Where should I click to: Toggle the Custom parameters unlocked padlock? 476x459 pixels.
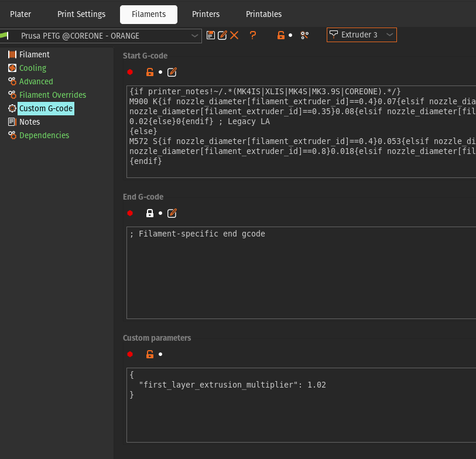click(x=150, y=354)
